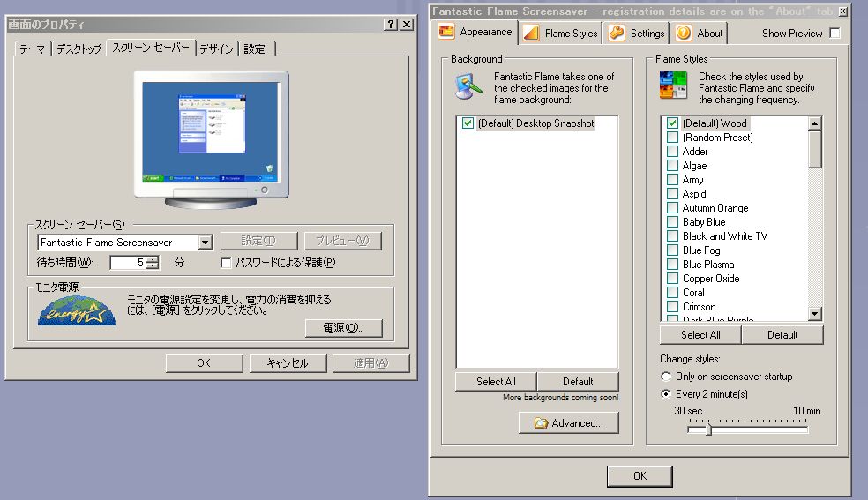Check the Coral flame style
868x500 pixels.
(x=672, y=292)
